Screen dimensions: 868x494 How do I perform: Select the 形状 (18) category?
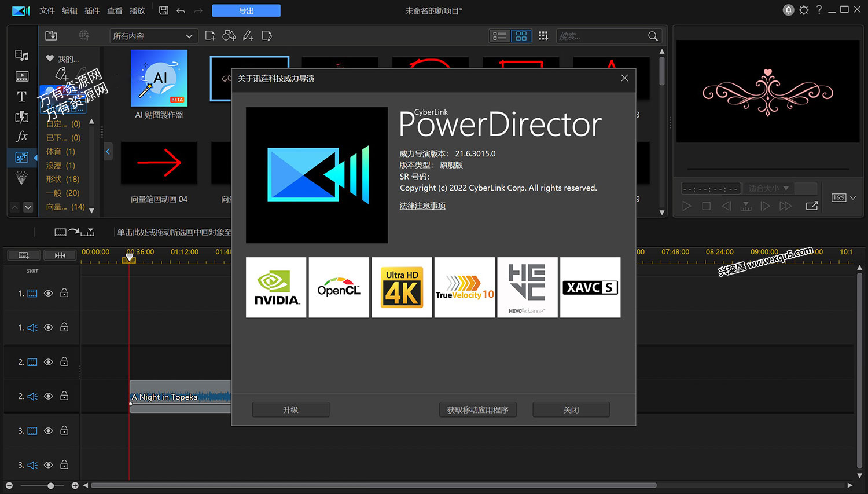click(62, 179)
